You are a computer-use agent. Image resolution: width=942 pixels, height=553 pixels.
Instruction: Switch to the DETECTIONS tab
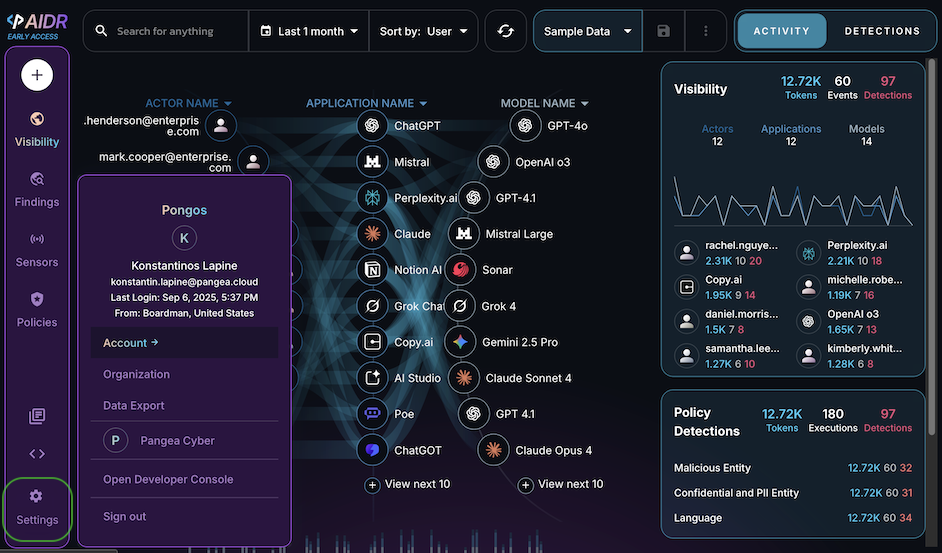[x=882, y=31]
